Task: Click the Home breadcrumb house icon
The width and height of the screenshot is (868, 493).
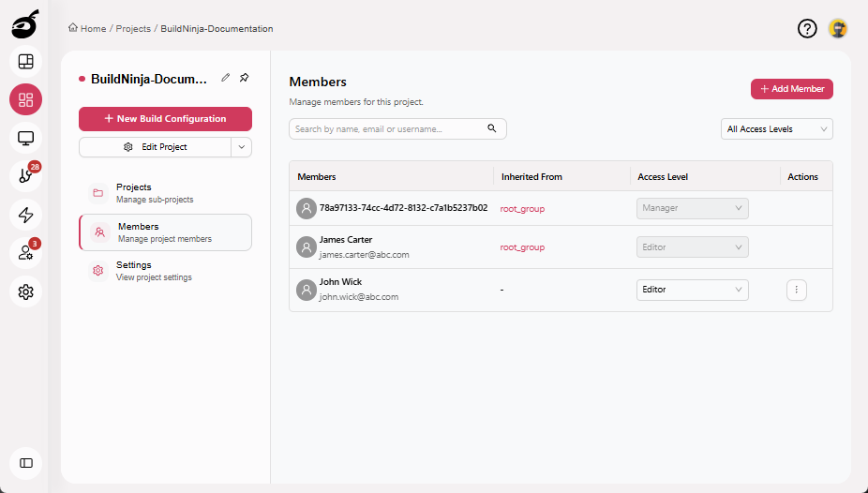Action: click(73, 28)
